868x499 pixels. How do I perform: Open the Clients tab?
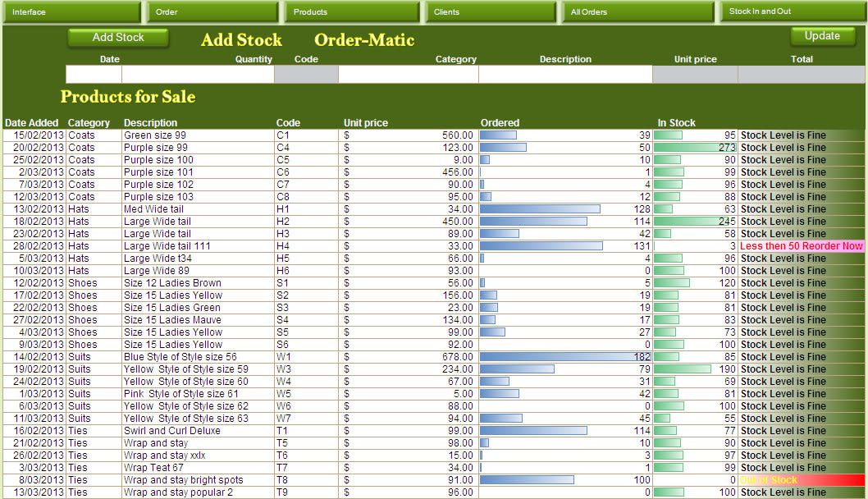click(x=490, y=12)
